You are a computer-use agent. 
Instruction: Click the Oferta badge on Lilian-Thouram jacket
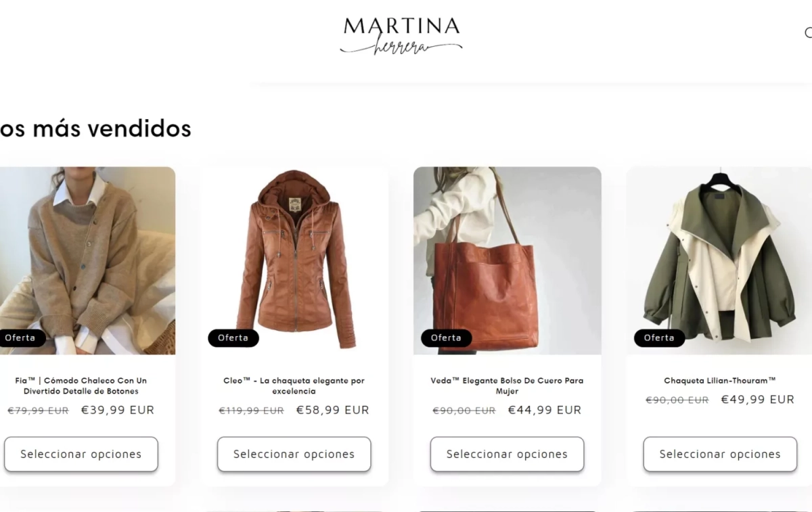tap(660, 338)
